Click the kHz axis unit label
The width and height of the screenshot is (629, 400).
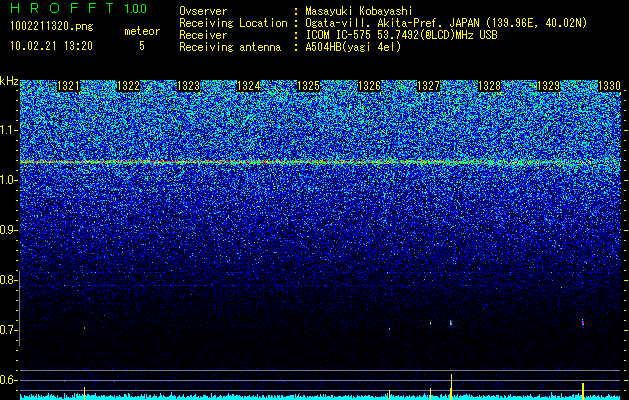(9, 81)
